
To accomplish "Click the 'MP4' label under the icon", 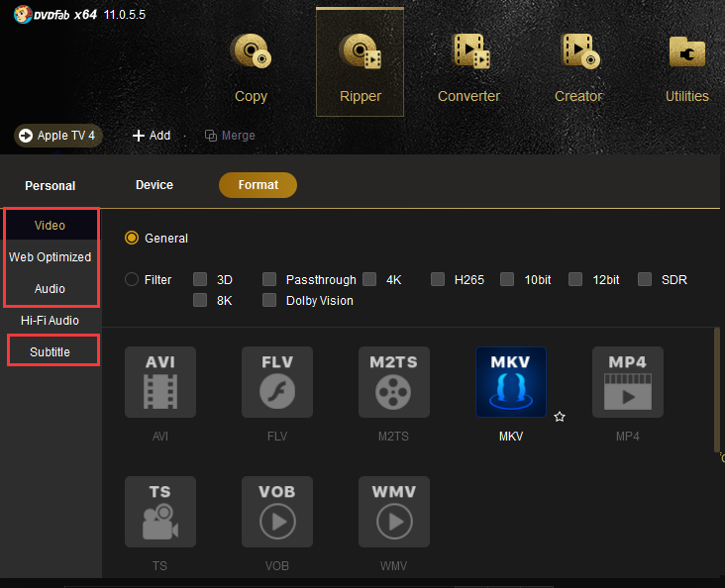I will [x=628, y=437].
